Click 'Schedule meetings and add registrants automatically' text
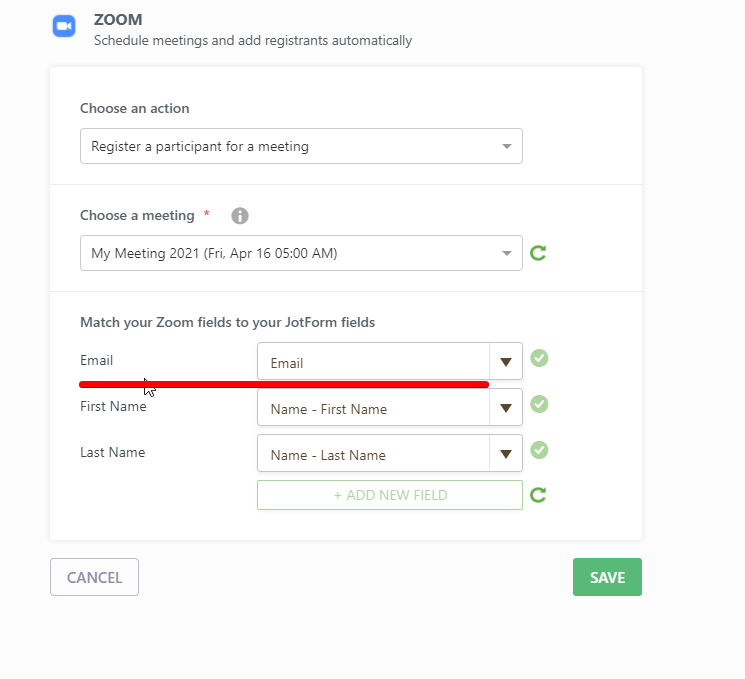 (253, 40)
